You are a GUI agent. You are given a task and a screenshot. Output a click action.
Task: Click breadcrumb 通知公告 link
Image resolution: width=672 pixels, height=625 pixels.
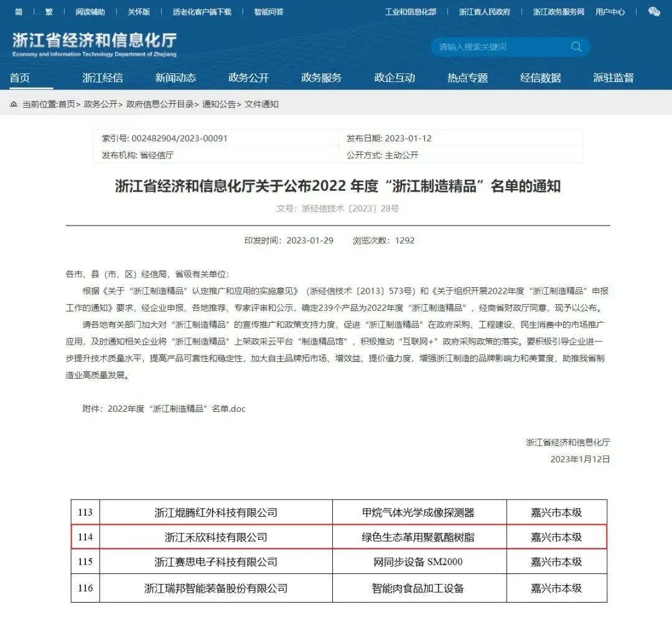[219, 104]
